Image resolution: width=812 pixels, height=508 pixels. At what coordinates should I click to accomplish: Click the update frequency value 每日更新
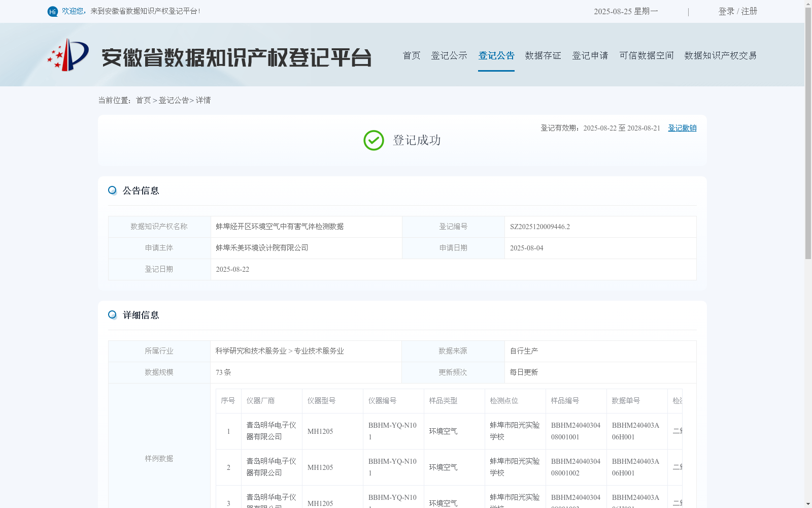524,372
